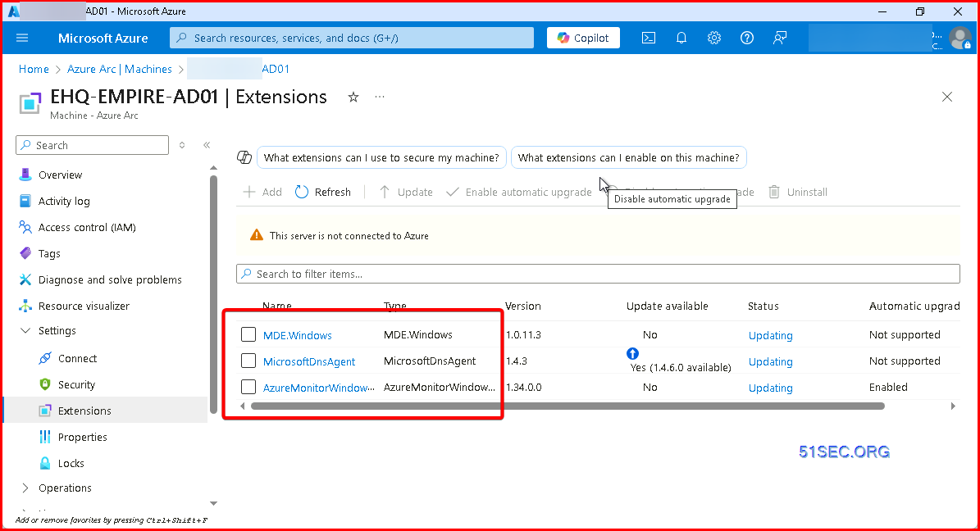Viewport: 980px width, 531px height.
Task: Click Updating status for AzureMonitorWindowsAgent
Action: click(771, 388)
